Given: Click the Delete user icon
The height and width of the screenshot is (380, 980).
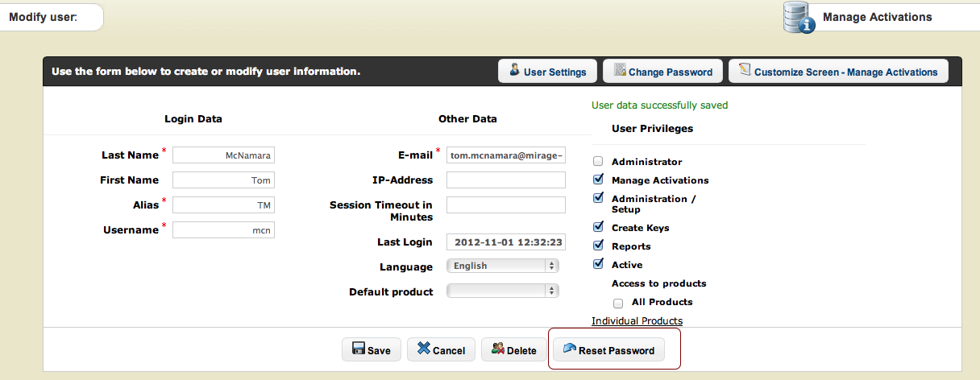Looking at the screenshot, I should click(x=497, y=349).
